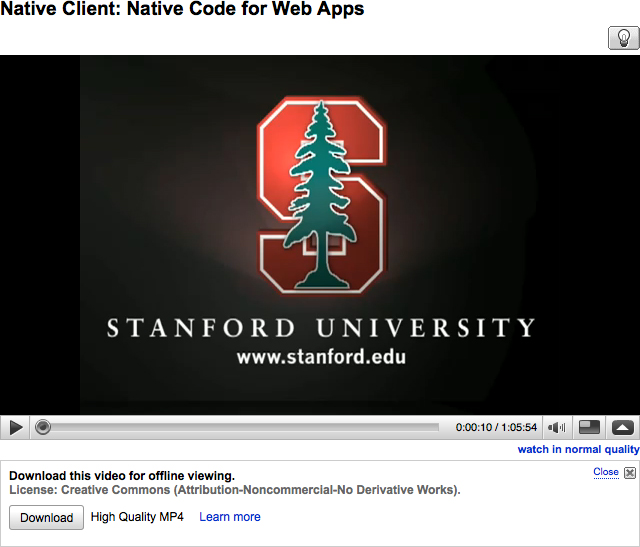640x547 pixels.
Task: Mute the video with the speaker icon
Action: [x=557, y=427]
